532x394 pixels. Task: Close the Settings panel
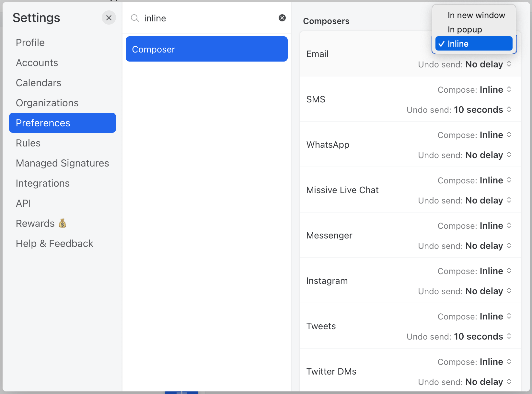109,17
